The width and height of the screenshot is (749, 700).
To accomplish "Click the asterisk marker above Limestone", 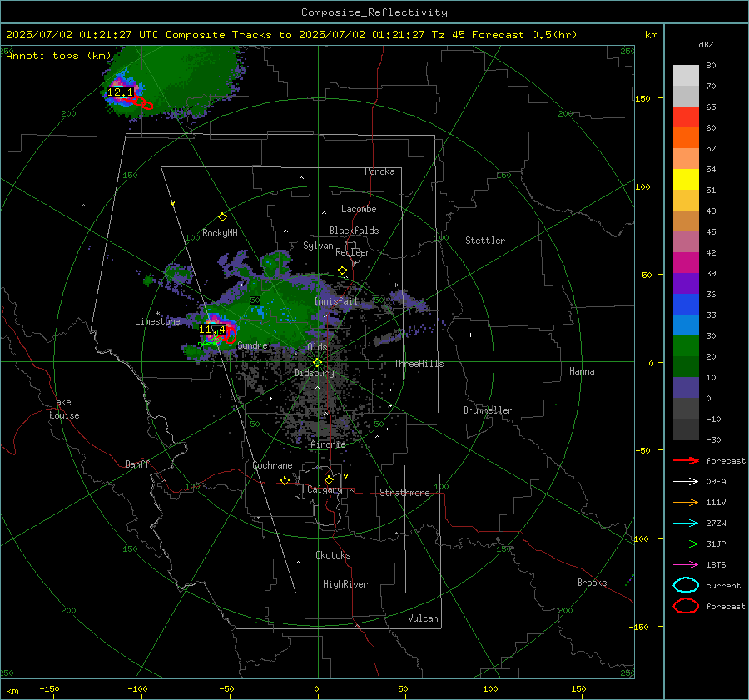I will coord(157,314).
